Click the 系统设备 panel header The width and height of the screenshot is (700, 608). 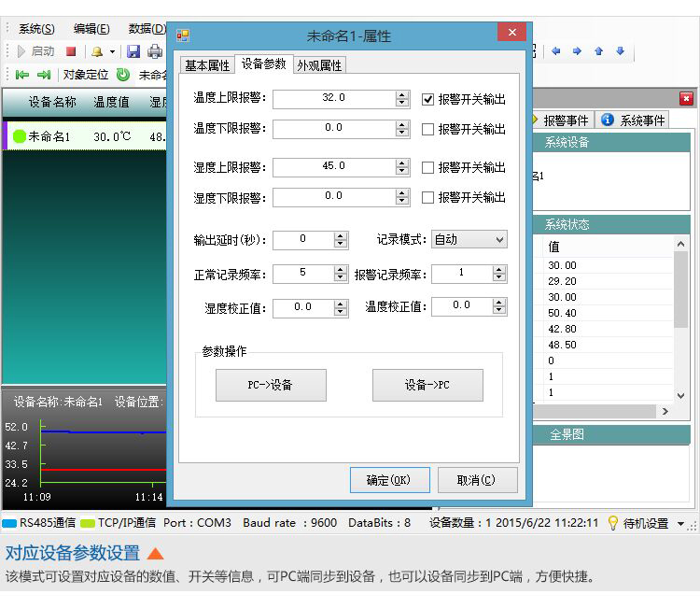[611, 143]
